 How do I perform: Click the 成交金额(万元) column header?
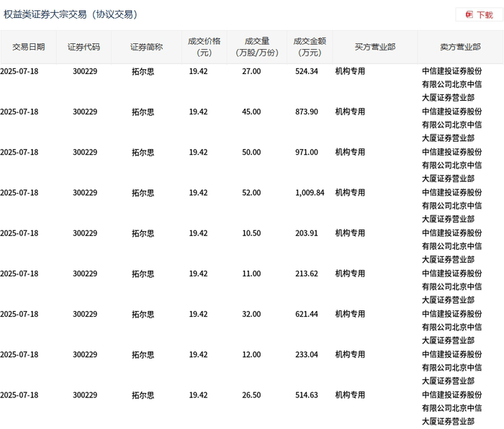(310, 48)
